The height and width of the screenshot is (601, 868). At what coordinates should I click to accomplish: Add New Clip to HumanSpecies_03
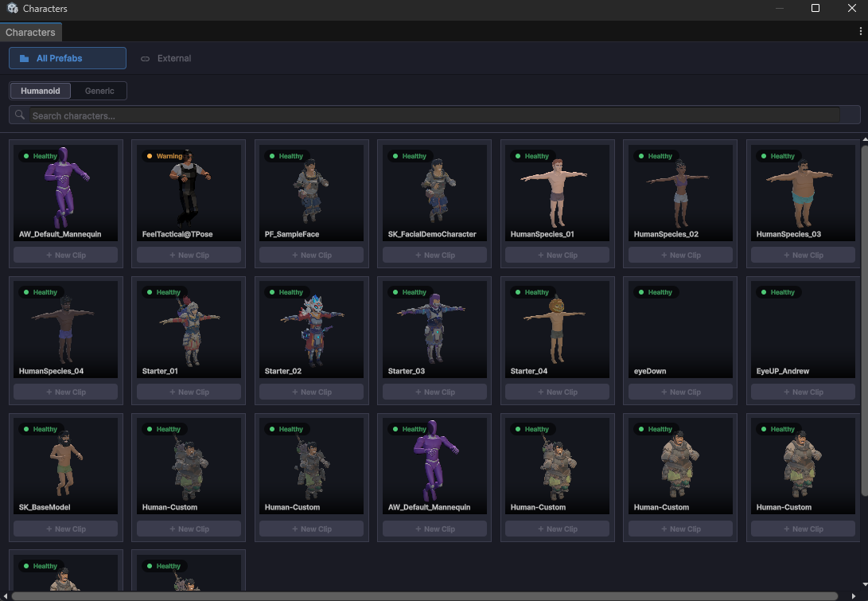[x=804, y=256]
